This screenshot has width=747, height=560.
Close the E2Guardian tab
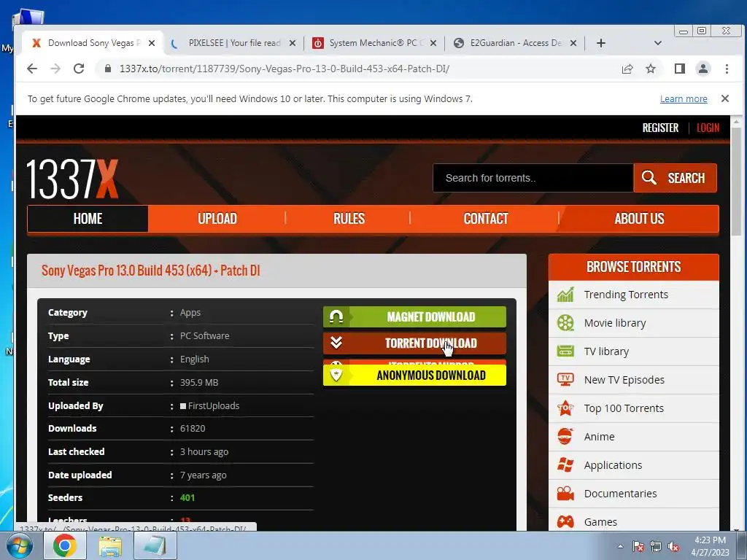click(x=573, y=43)
